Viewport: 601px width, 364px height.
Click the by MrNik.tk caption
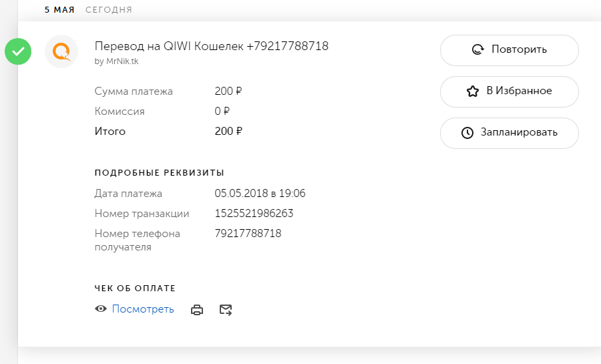pos(117,61)
